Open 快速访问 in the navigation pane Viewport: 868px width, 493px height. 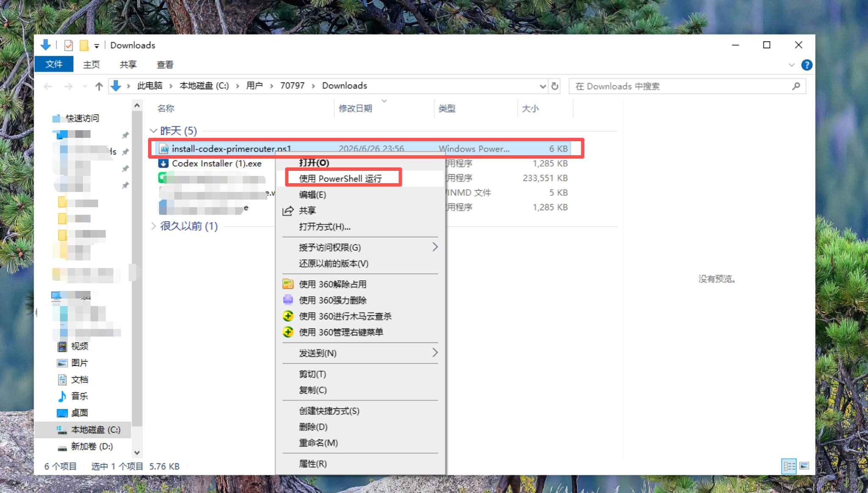[82, 118]
